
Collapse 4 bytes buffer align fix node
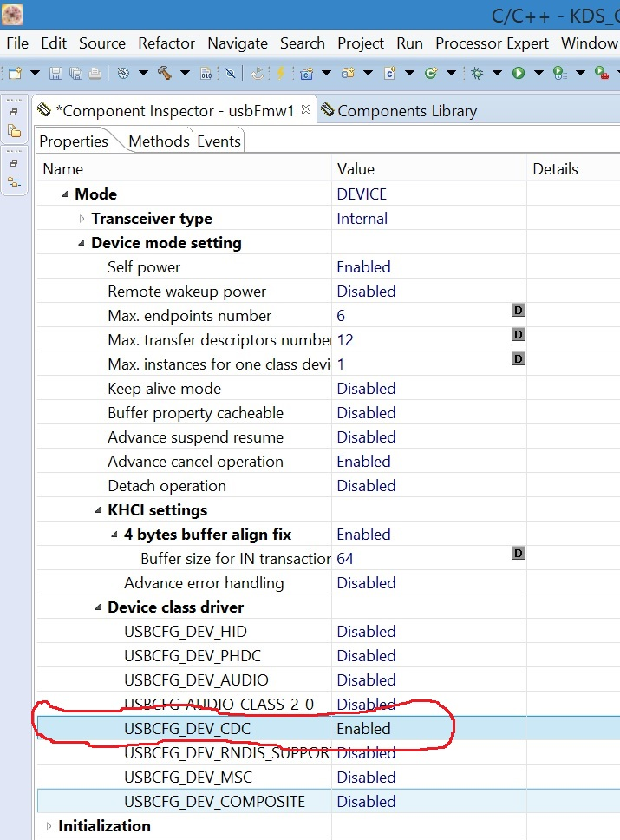114,534
